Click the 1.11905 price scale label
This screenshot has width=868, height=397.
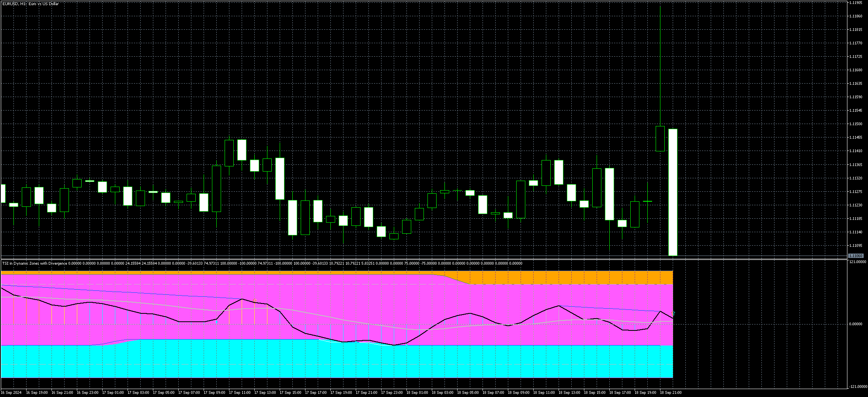pyautogui.click(x=856, y=3)
